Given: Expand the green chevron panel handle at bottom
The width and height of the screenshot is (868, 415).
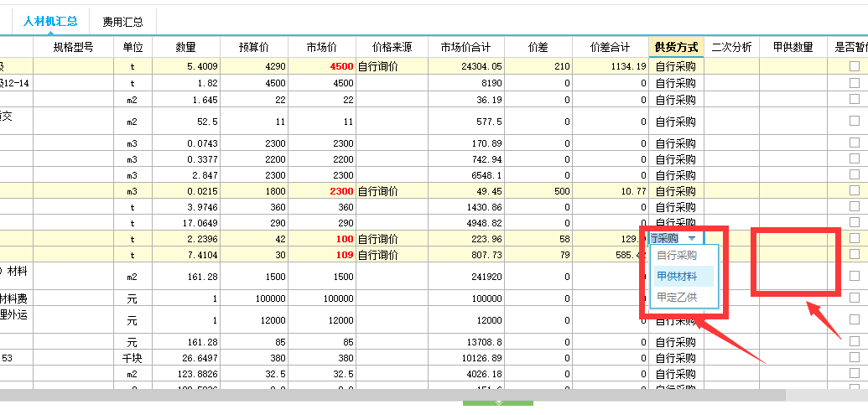Looking at the screenshot, I should (498, 402).
